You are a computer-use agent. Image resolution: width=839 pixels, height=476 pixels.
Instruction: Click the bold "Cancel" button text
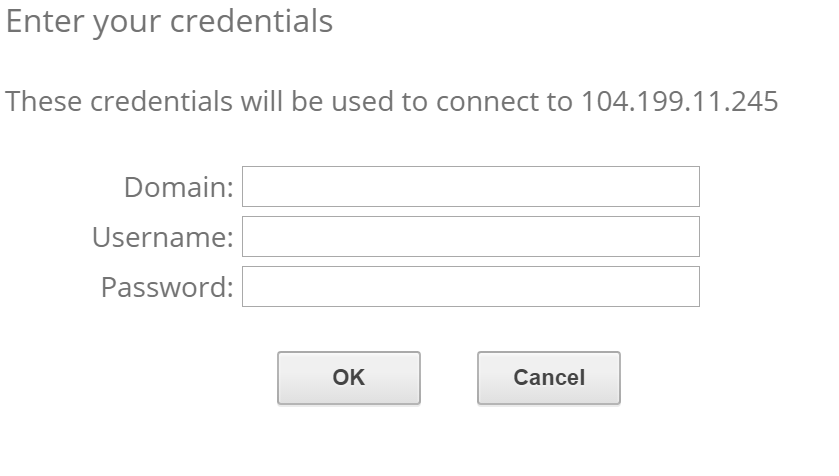(x=548, y=378)
